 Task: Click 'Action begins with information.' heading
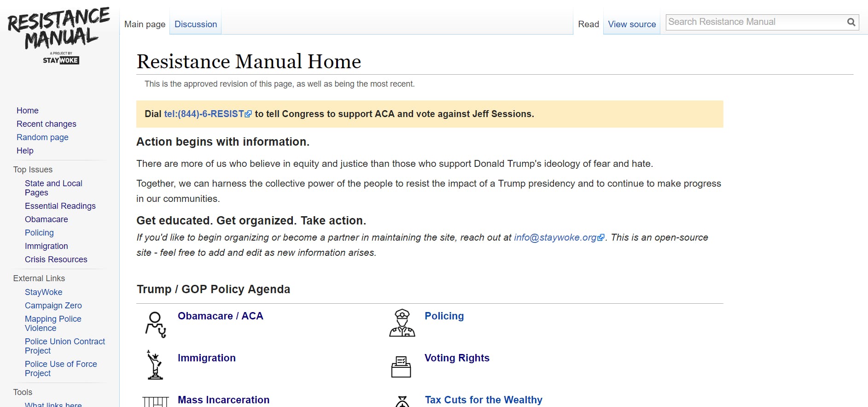tap(223, 142)
